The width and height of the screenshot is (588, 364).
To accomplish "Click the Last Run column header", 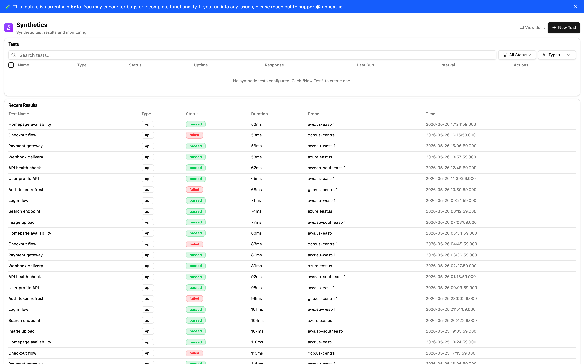I will coord(365,65).
